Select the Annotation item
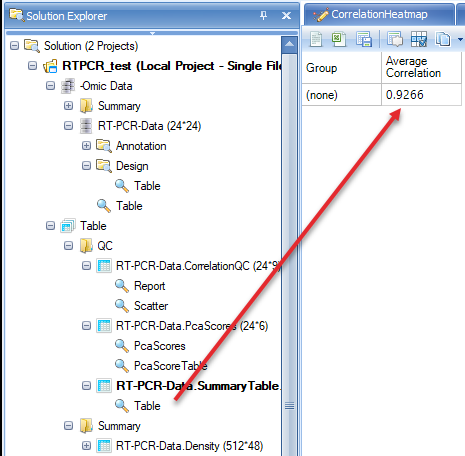The image size is (465, 456). pyautogui.click(x=141, y=146)
